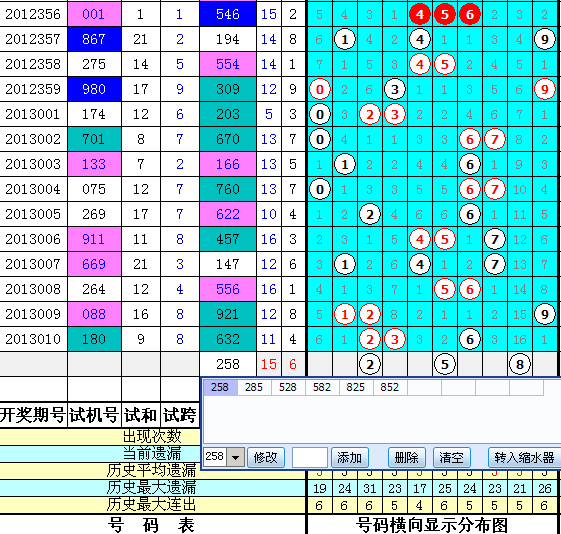561x534 pixels.
Task: Click the 转入缩水器 button
Action: 524,457
